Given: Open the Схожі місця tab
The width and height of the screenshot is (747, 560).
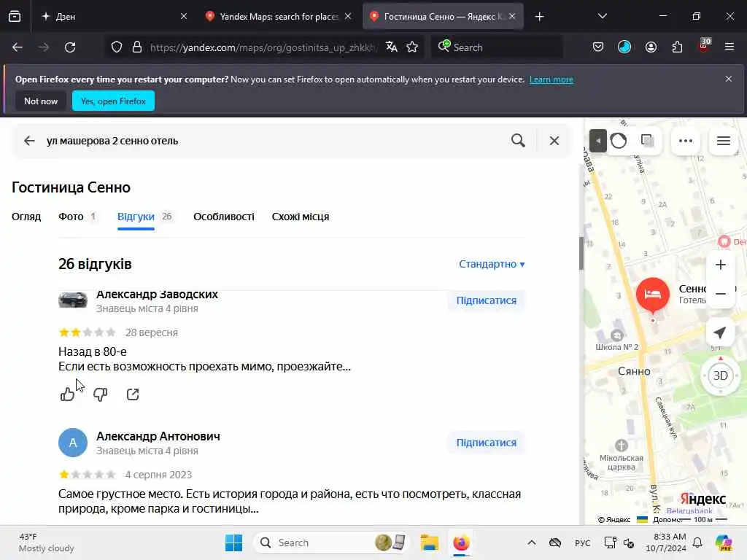Looking at the screenshot, I should tap(300, 217).
